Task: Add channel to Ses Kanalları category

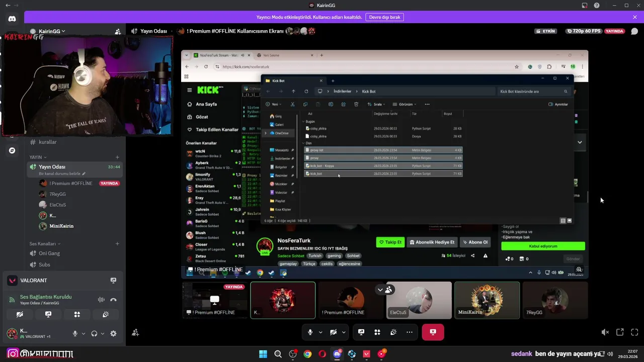Action: [x=117, y=244]
